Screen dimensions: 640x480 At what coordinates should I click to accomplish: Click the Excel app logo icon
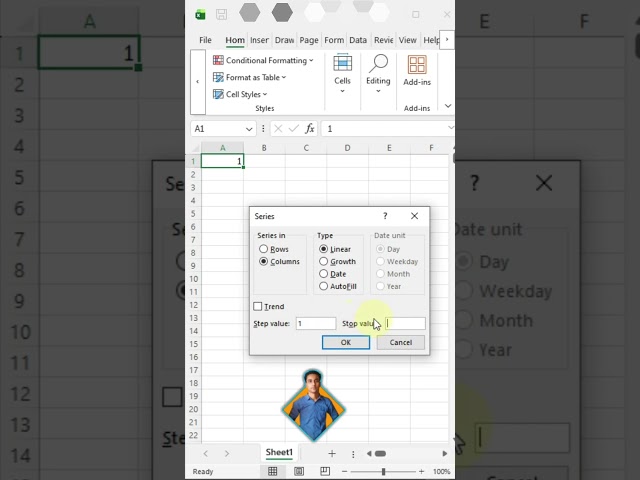pos(200,15)
